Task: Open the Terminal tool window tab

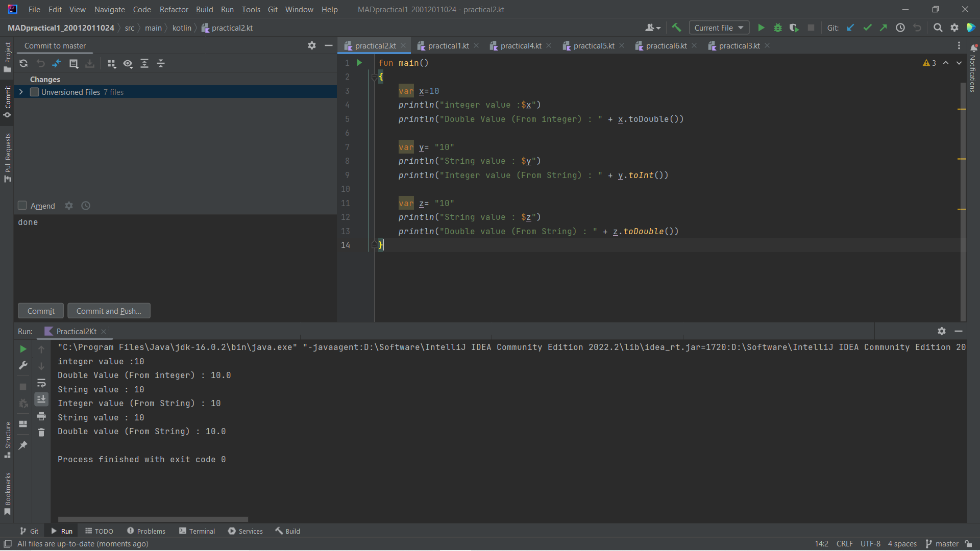Action: 197,531
